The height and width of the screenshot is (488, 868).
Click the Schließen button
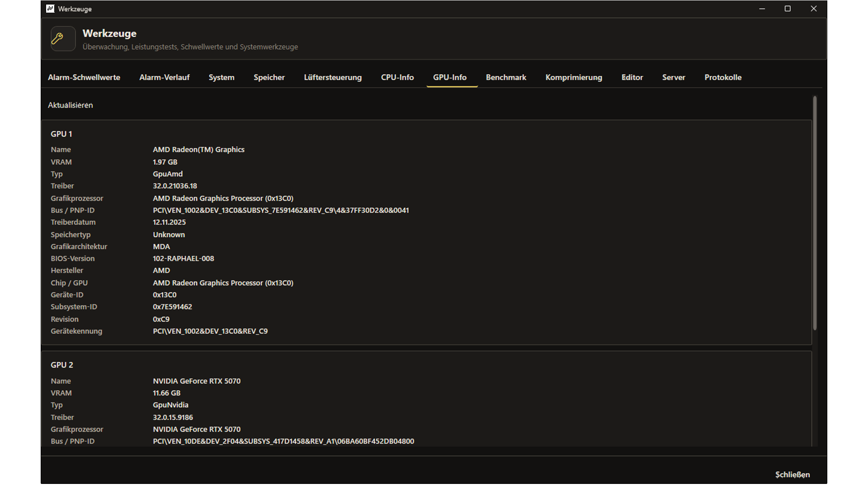pyautogui.click(x=793, y=474)
